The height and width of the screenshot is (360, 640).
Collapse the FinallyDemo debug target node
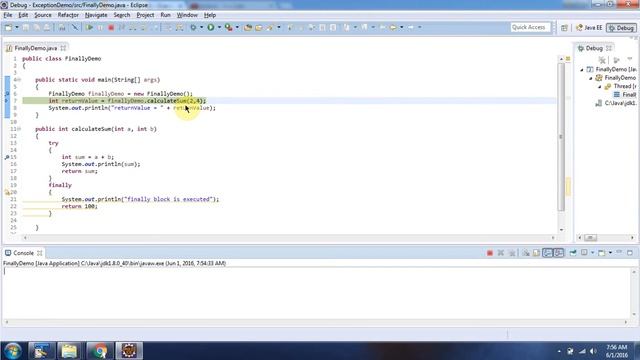coord(591,78)
